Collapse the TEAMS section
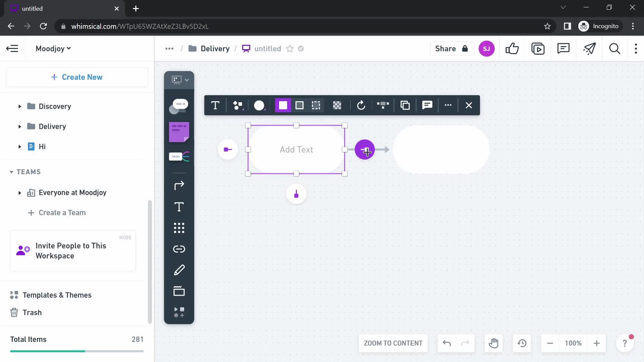This screenshot has height=362, width=644. [x=11, y=172]
